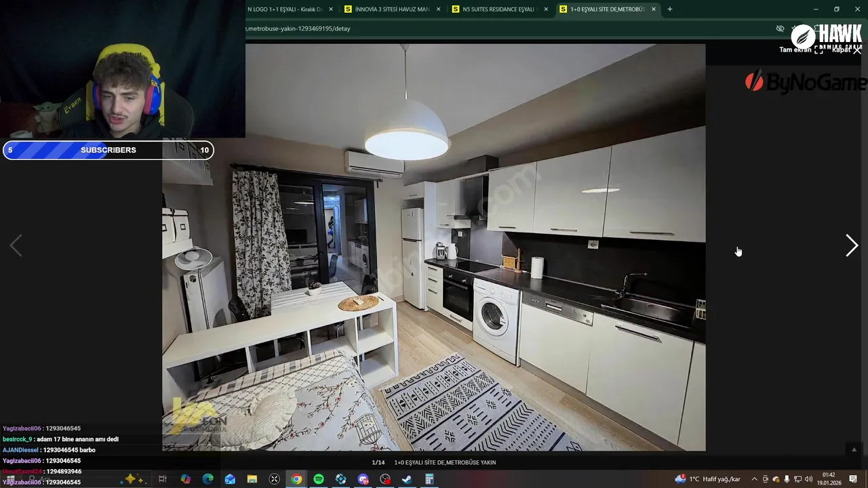Click the sparkle search highlights icon
The image size is (868, 488).
click(x=132, y=479)
